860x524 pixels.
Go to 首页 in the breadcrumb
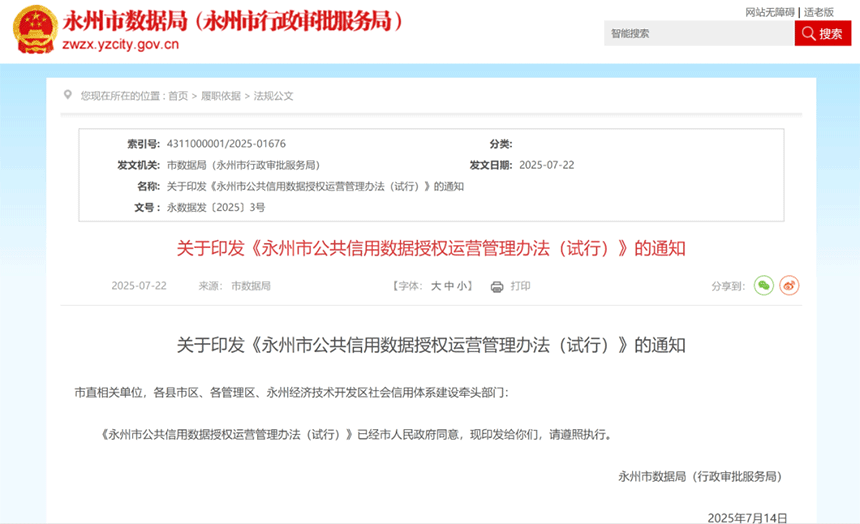[177, 96]
